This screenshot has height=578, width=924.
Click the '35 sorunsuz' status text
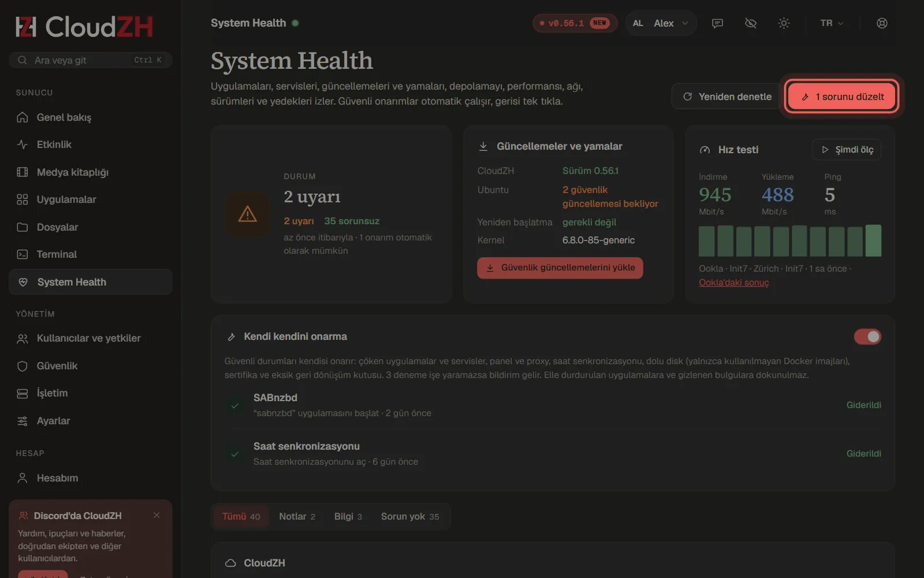[x=352, y=221]
